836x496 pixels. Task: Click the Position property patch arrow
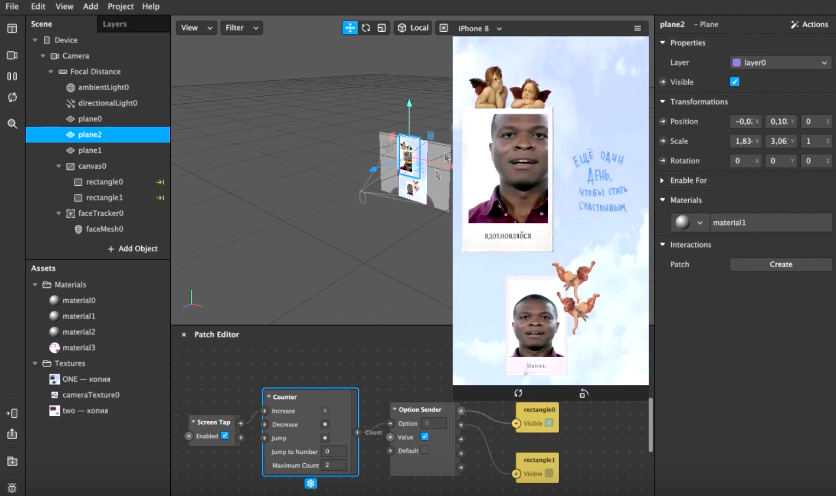[x=663, y=122]
